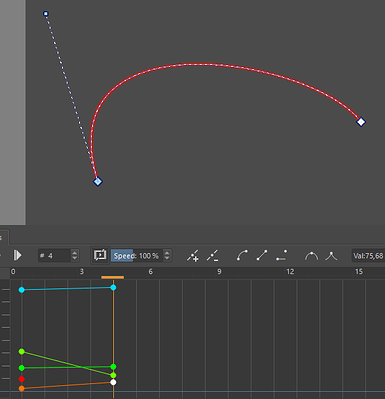Image resolution: width=385 pixels, height=399 pixels.
Task: Increase frame number with up arrow
Action: point(75,253)
